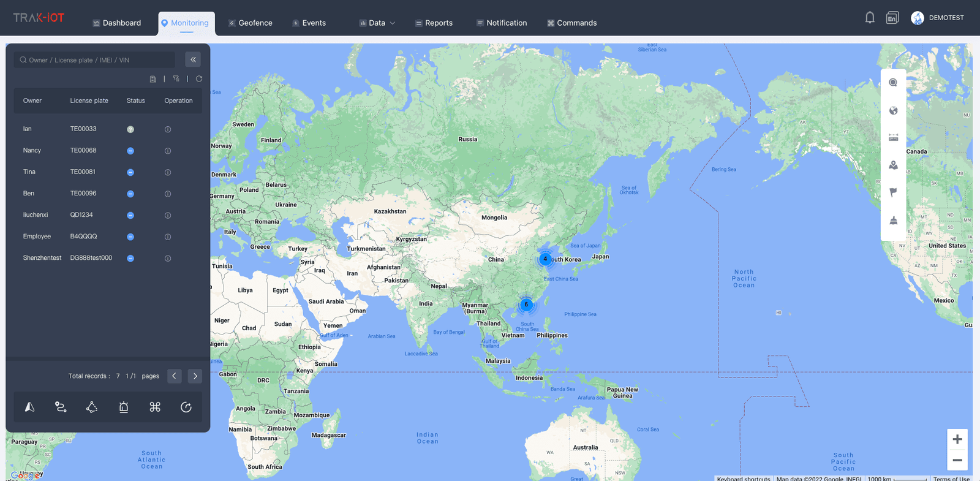
Task: Select the ruler distance measurement tool
Action: point(893,137)
